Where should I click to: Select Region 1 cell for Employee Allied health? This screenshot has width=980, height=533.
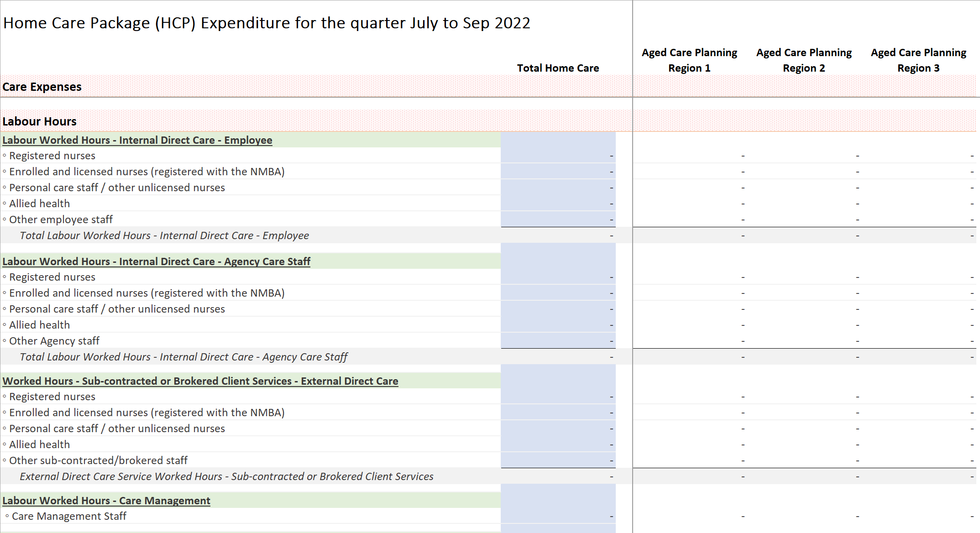tap(689, 204)
